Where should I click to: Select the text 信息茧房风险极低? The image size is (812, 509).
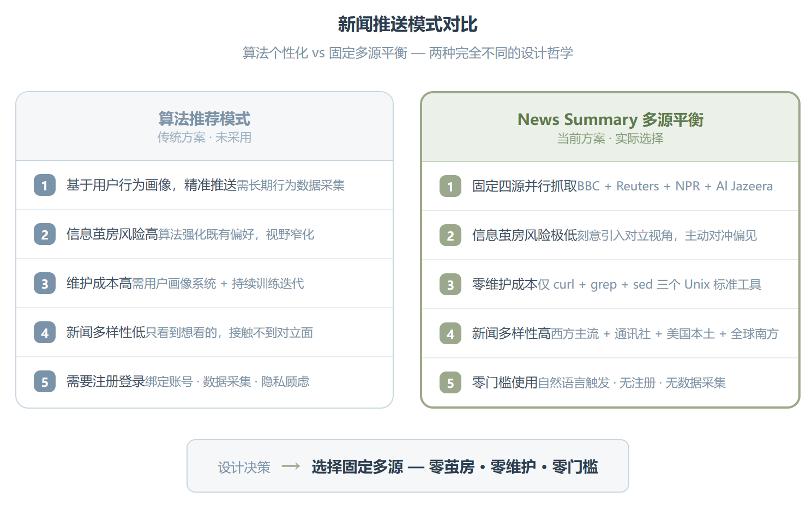525,235
